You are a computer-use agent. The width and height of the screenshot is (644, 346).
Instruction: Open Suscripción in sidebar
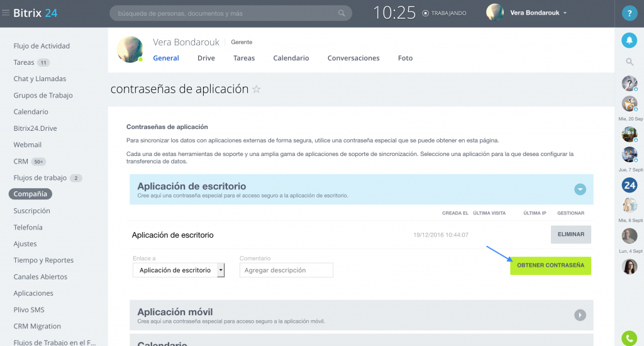click(x=31, y=211)
